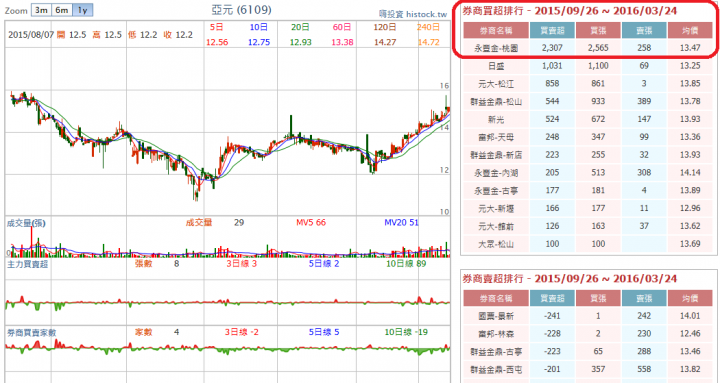Click the 亞元 (6109) chart title
Screen dimensions: 720x383
pos(242,10)
